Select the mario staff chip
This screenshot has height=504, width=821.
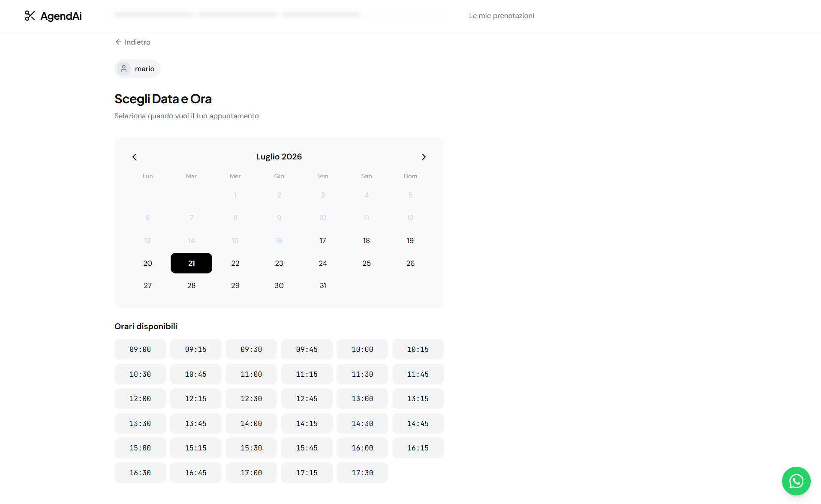click(x=137, y=69)
